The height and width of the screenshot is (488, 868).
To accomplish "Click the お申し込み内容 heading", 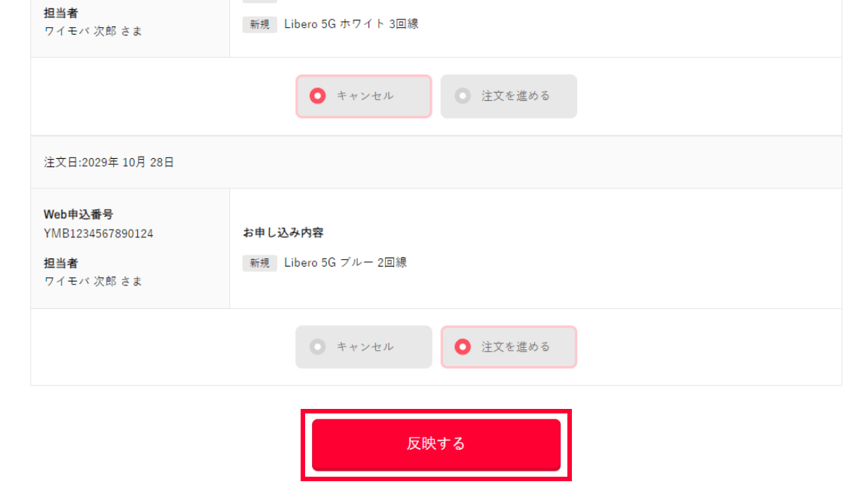I will click(283, 233).
